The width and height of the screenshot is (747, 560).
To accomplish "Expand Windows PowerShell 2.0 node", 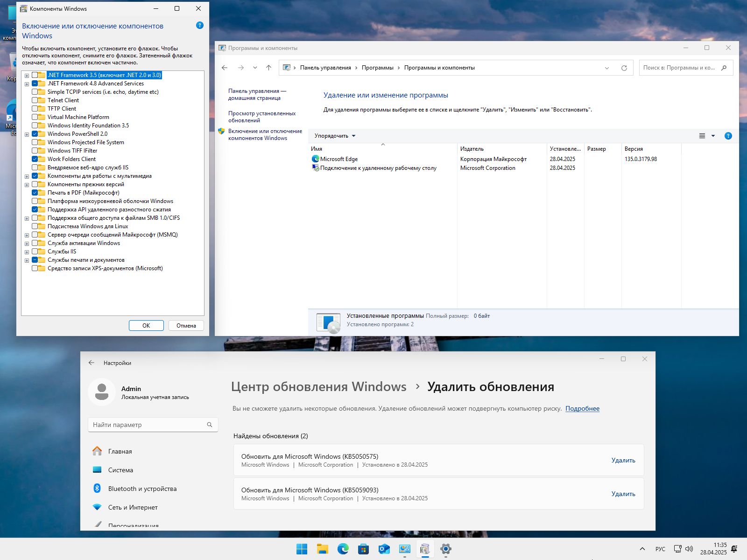I will 27,134.
